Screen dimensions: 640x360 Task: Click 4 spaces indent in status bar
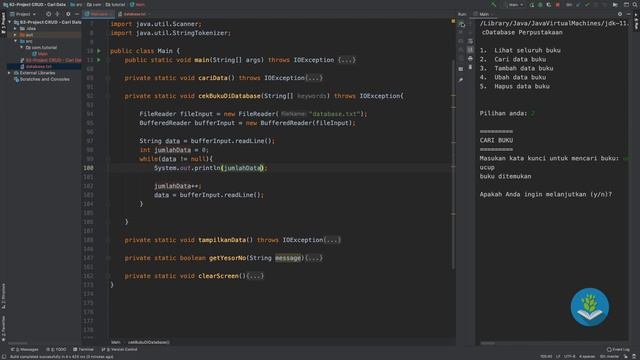coord(587,356)
